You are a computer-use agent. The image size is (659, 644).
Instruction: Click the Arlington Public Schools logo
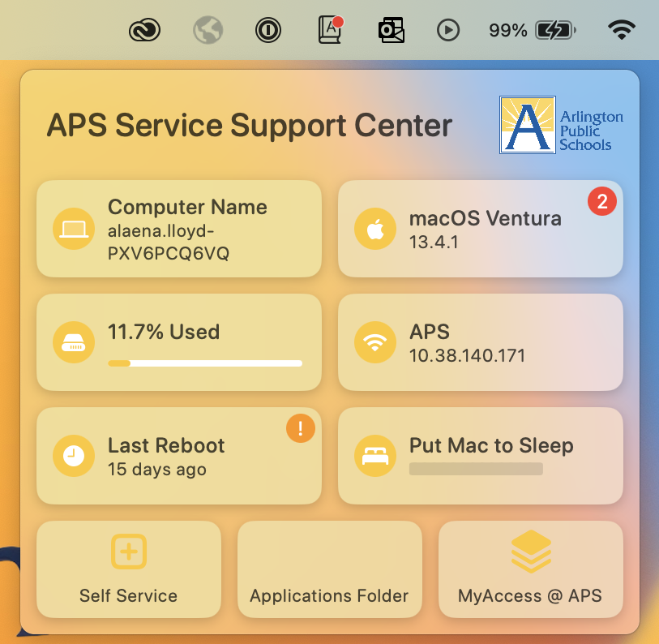coord(561,125)
